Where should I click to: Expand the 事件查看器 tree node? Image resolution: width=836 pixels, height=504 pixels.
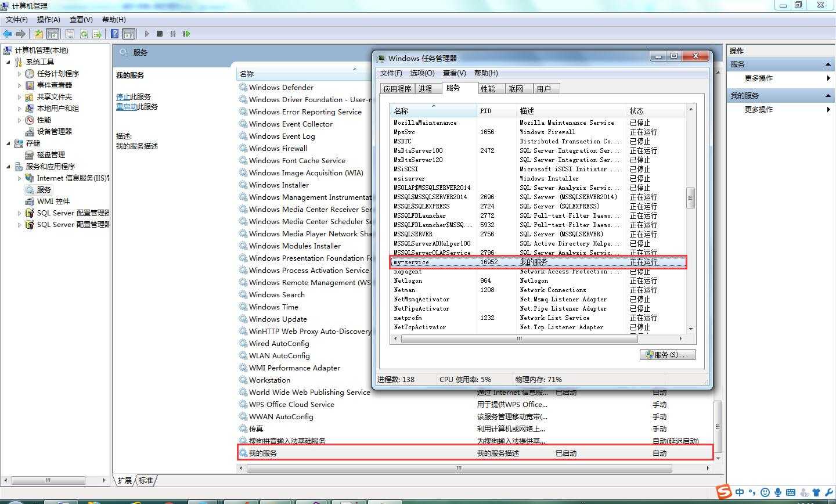[x=19, y=85]
